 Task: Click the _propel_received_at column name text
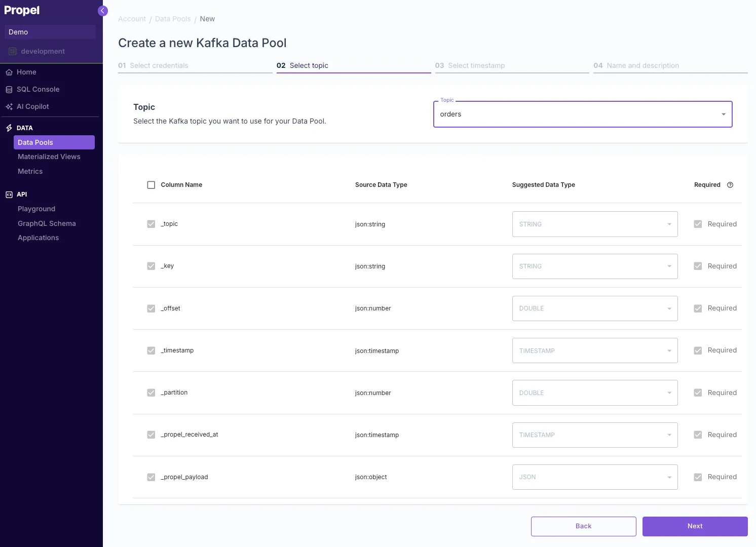click(190, 435)
